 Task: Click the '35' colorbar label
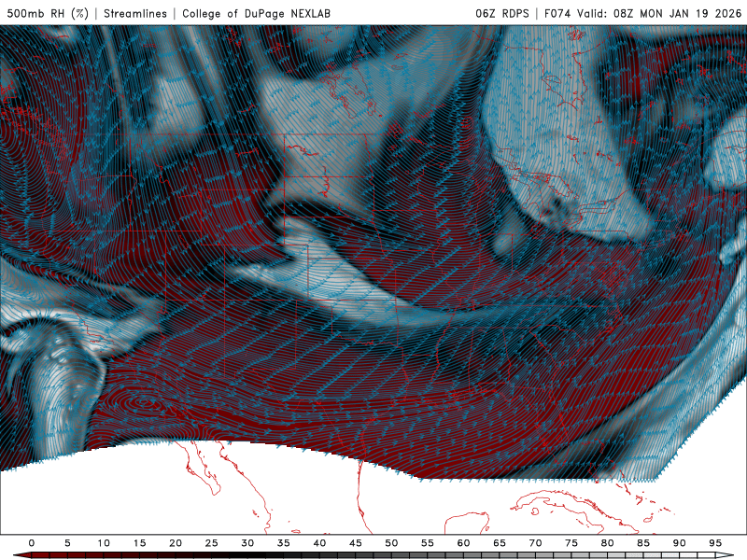tap(284, 543)
